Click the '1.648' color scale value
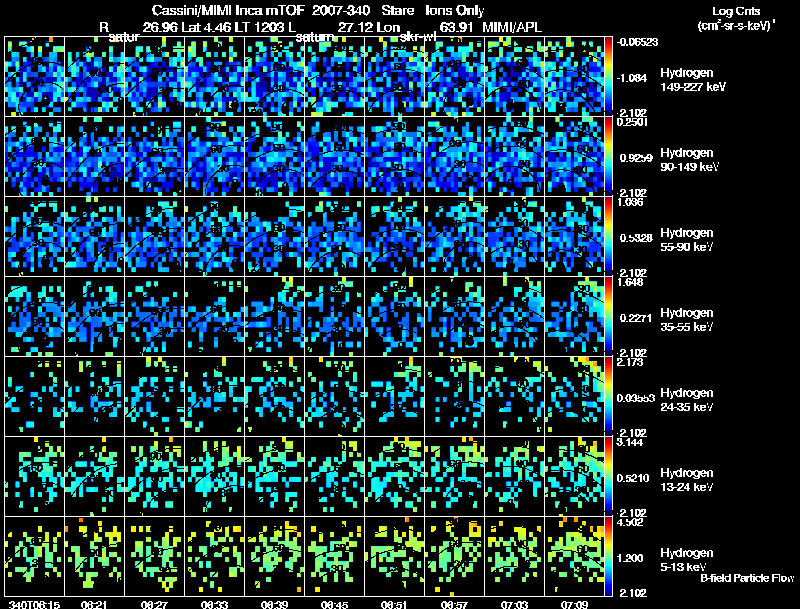 point(630,282)
